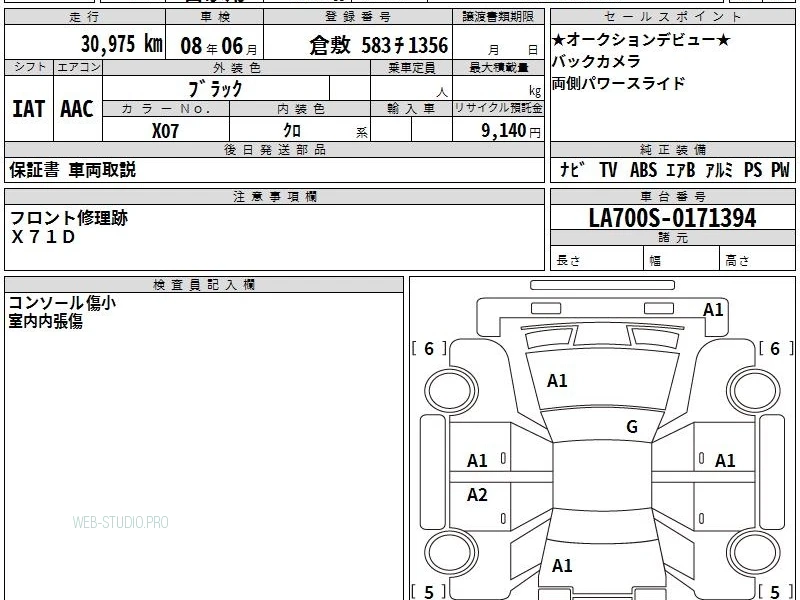
Task: Click the A1 mark on the hood
Action: pos(557,381)
